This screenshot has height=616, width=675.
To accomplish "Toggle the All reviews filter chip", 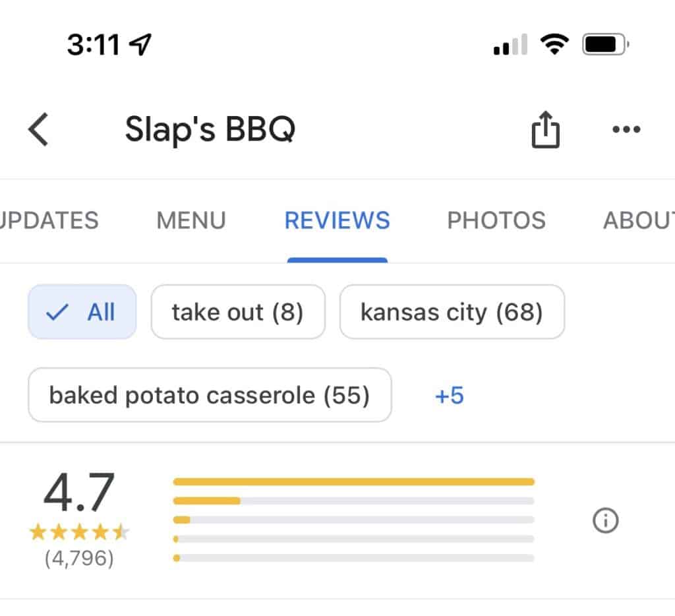I will tap(82, 311).
